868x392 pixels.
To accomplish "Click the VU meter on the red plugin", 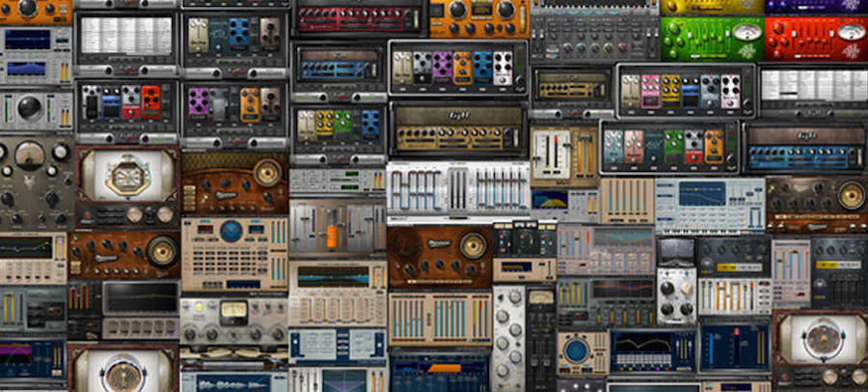I will click(851, 32).
